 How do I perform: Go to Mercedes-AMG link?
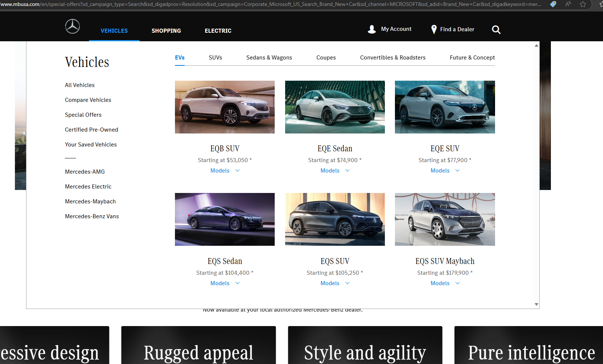(x=85, y=172)
